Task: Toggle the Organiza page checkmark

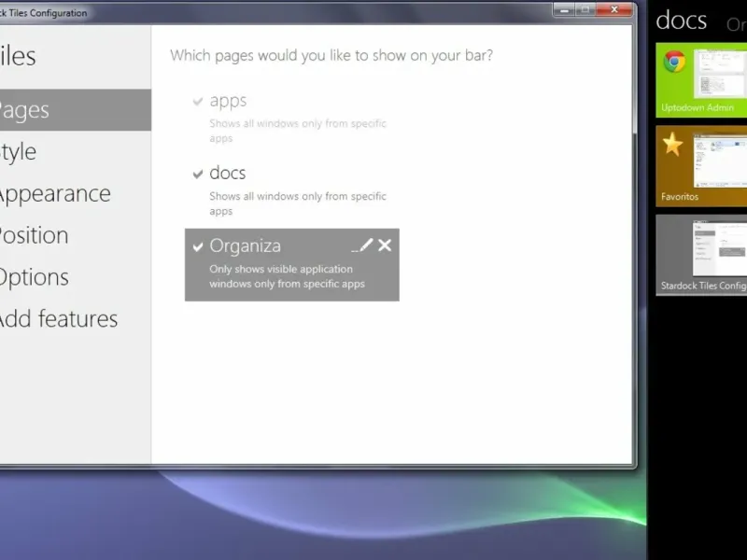Action: click(x=198, y=246)
